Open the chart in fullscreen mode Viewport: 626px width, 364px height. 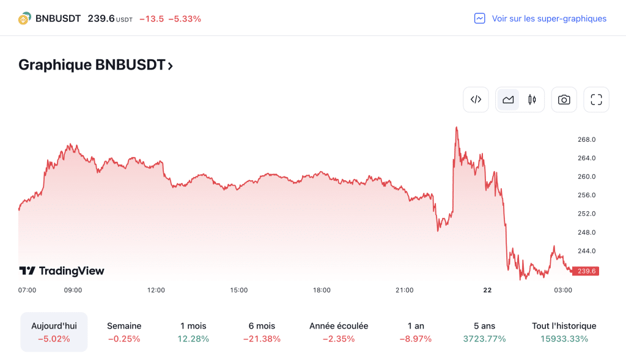pyautogui.click(x=597, y=100)
